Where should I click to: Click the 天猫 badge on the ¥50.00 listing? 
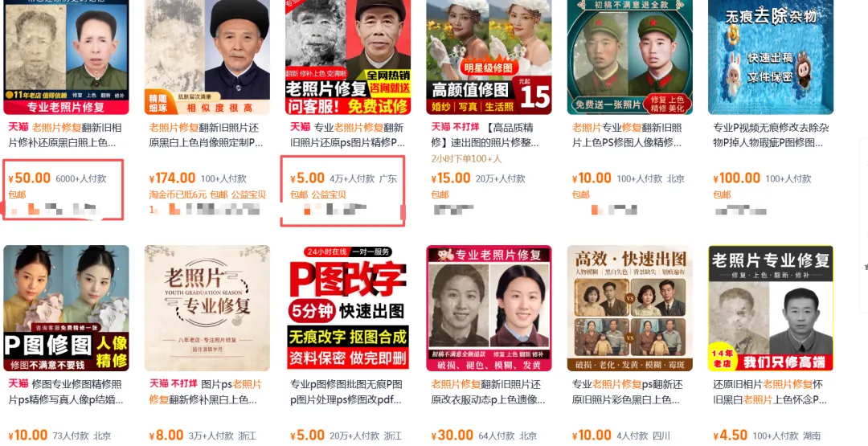pos(18,127)
